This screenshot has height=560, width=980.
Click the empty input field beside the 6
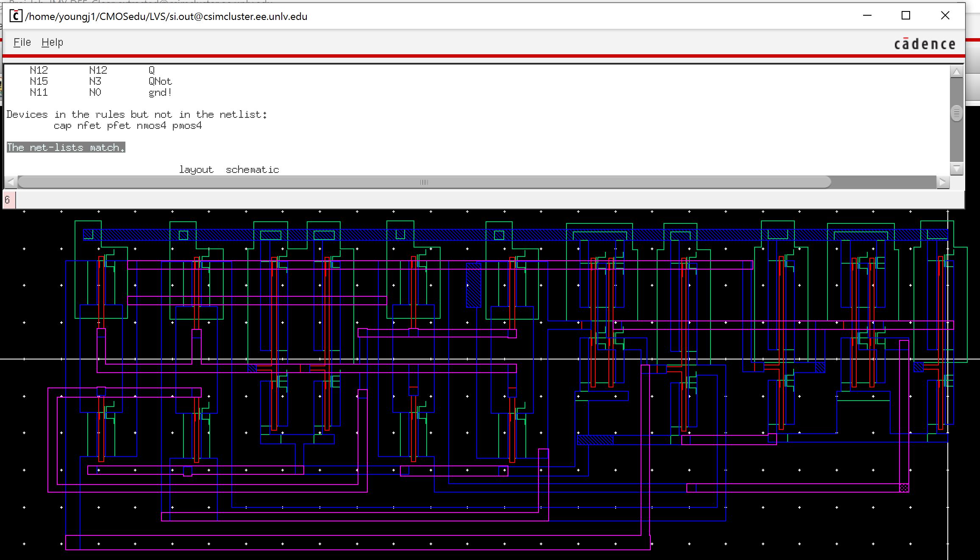pos(487,200)
